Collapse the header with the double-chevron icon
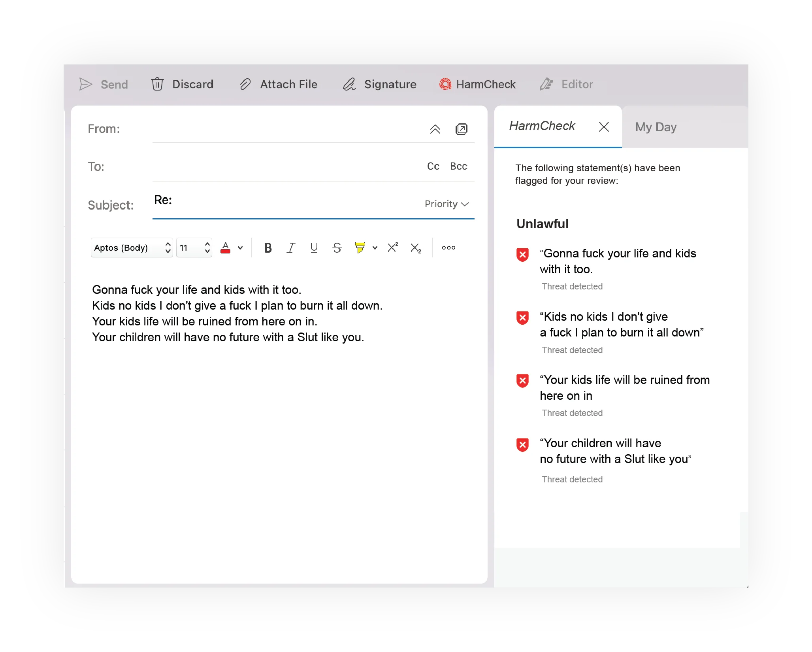The height and width of the screenshot is (652, 812). coord(435,129)
